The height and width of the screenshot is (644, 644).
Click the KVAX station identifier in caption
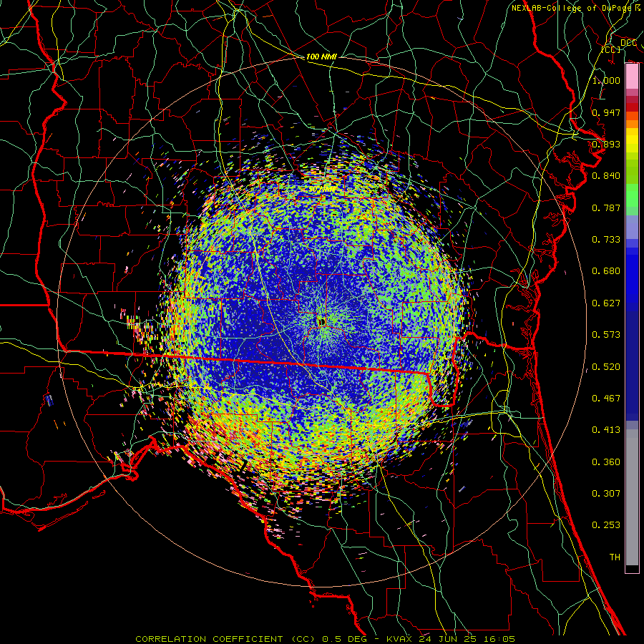[x=399, y=639]
